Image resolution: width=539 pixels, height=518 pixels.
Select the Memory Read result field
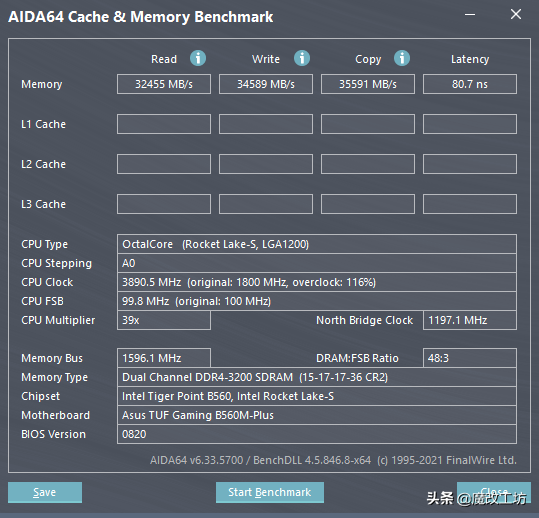pyautogui.click(x=164, y=84)
